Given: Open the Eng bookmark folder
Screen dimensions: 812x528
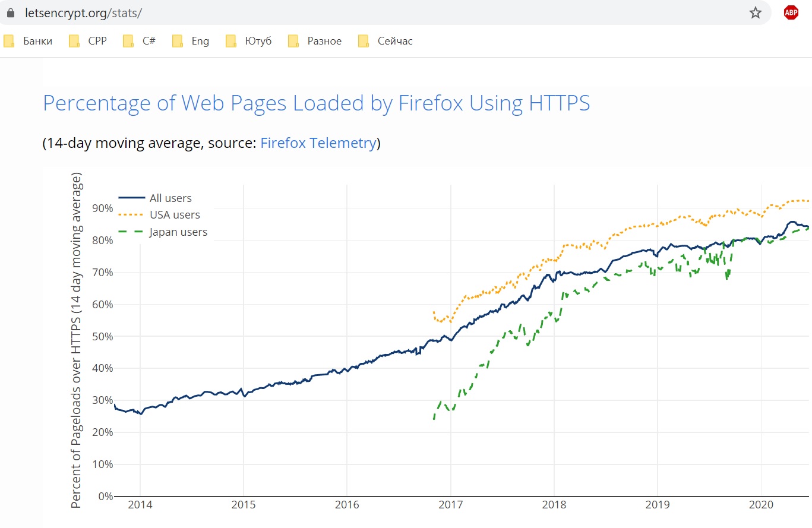Looking at the screenshot, I should tap(191, 41).
